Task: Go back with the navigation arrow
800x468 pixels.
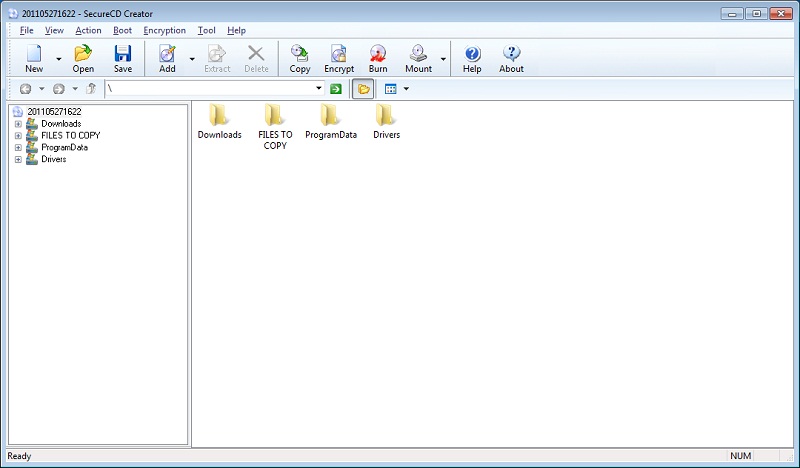Action: point(26,89)
